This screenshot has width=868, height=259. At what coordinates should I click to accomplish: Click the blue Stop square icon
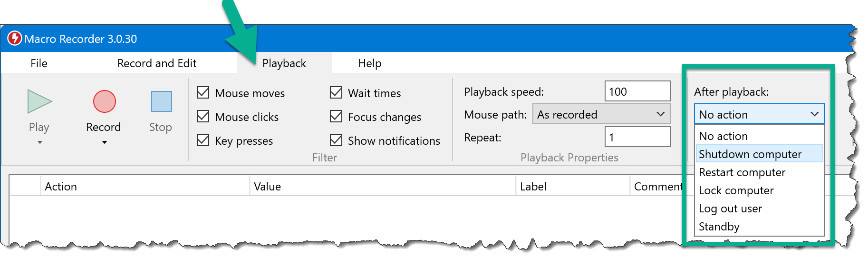click(x=161, y=101)
